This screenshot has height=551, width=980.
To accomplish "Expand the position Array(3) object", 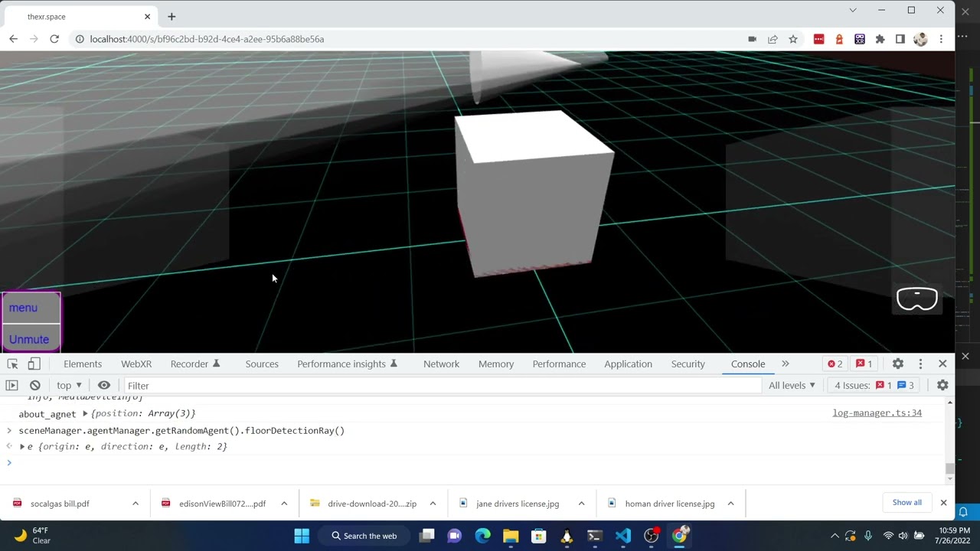I will coord(85,413).
